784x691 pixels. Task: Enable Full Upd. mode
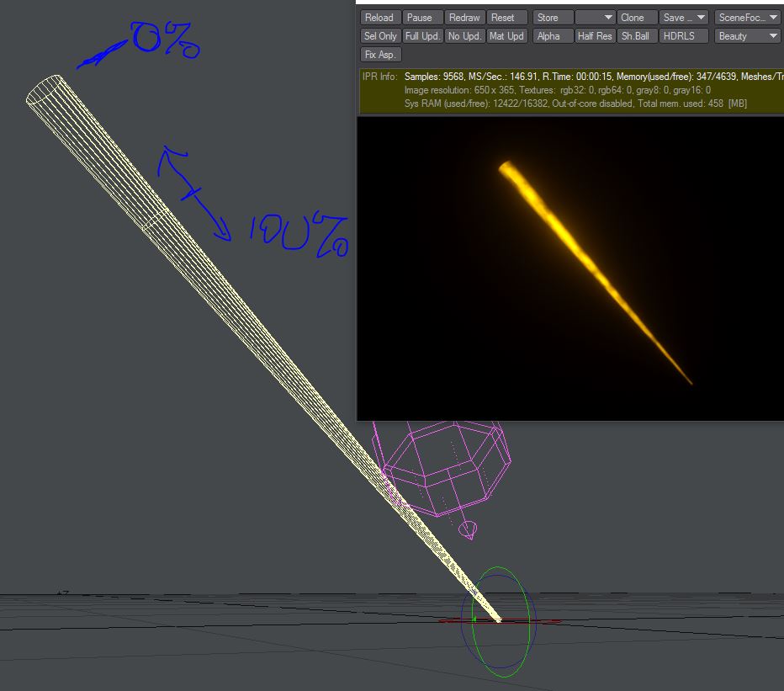click(x=422, y=36)
